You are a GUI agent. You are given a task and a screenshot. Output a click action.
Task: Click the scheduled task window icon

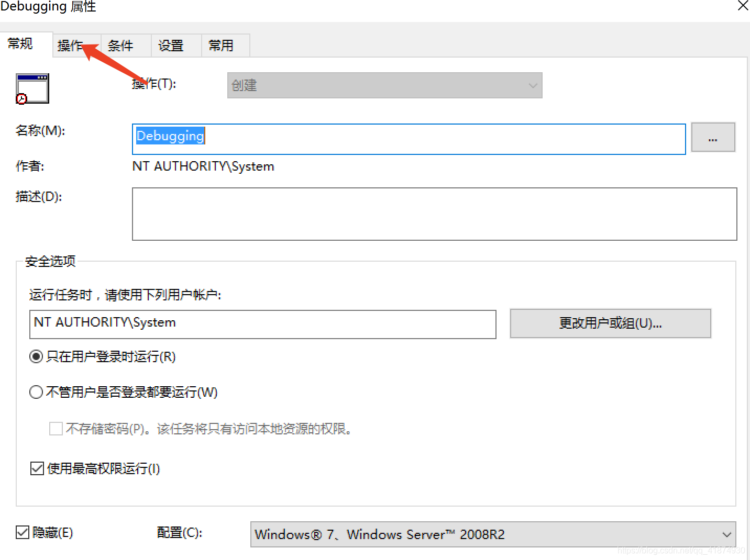click(32, 88)
